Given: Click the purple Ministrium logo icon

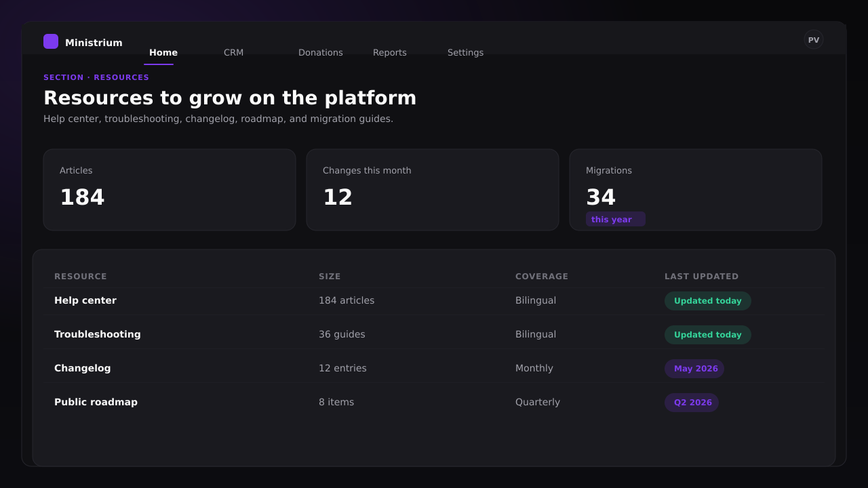Looking at the screenshot, I should tap(51, 41).
